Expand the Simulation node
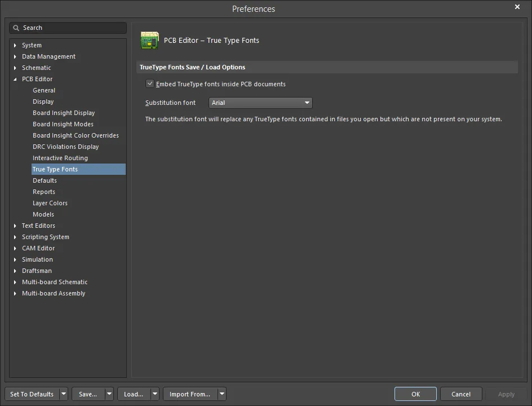This screenshot has height=406, width=532. point(15,260)
